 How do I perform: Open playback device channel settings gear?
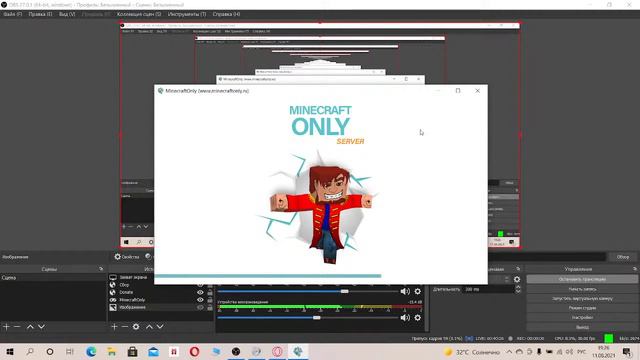coord(418,317)
